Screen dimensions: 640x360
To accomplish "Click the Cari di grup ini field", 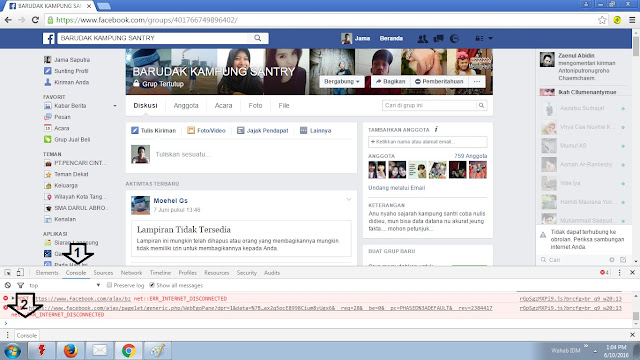I will click(429, 105).
